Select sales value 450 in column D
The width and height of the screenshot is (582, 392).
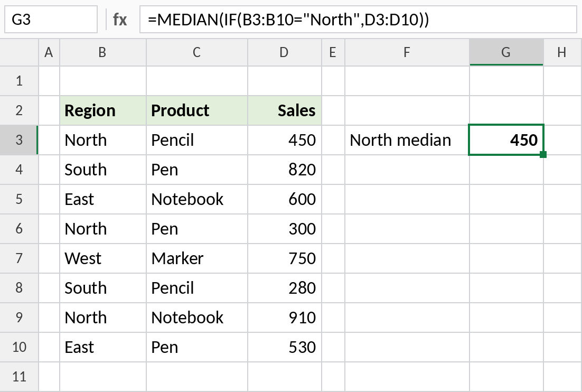point(284,141)
